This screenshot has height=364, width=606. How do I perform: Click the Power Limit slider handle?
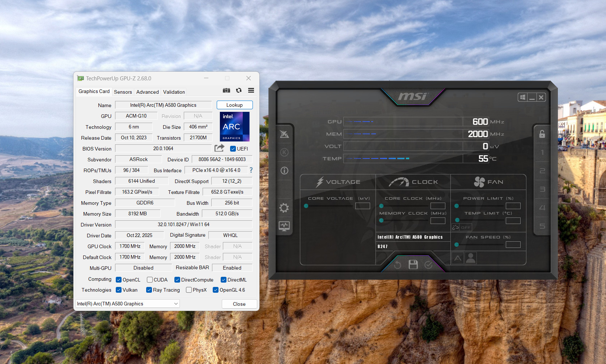pyautogui.click(x=457, y=206)
